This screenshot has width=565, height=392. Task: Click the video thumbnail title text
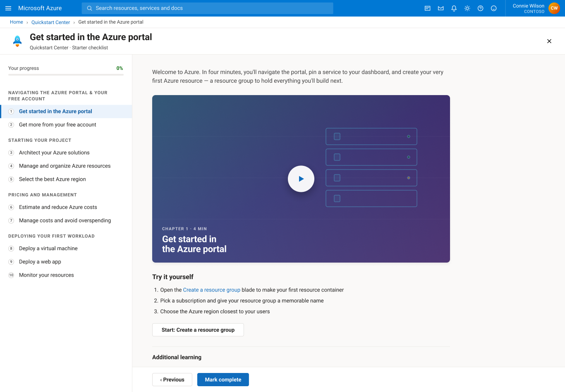click(x=194, y=244)
